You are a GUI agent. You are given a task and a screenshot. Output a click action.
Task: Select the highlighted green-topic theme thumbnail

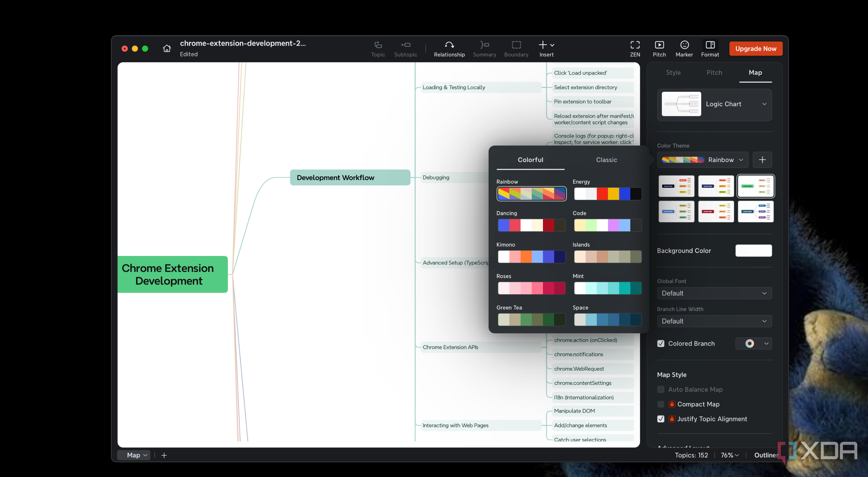[756, 186]
